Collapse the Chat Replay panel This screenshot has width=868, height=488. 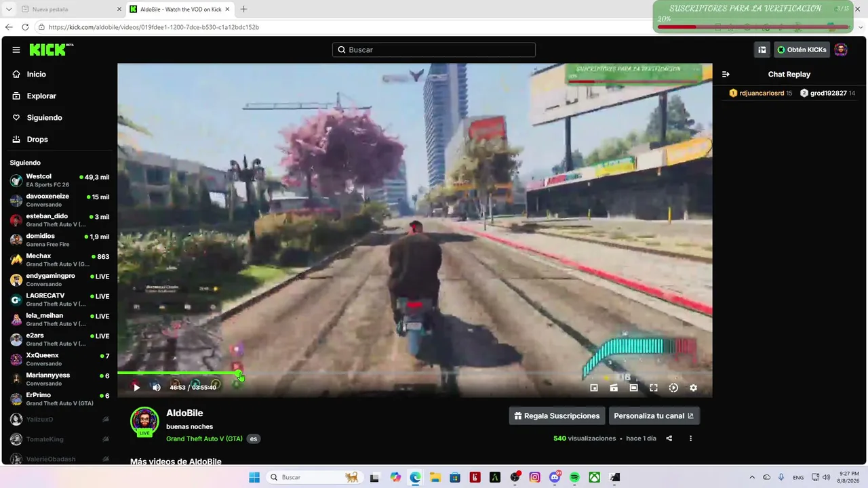[x=726, y=75]
